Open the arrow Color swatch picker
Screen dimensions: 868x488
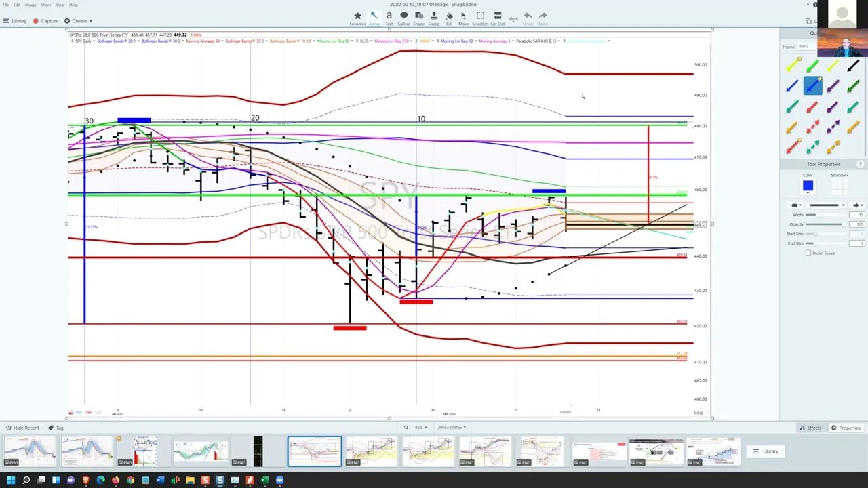808,186
